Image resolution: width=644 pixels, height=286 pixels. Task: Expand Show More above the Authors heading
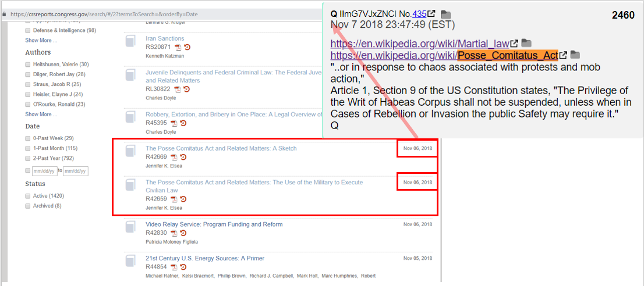point(41,40)
